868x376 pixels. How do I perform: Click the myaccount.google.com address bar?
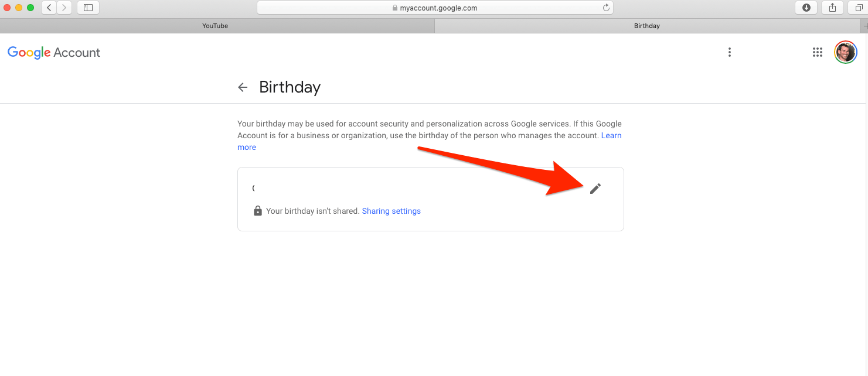click(x=435, y=8)
